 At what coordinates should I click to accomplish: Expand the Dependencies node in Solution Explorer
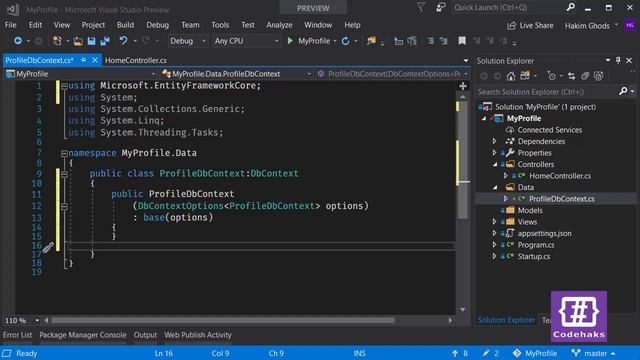point(495,141)
